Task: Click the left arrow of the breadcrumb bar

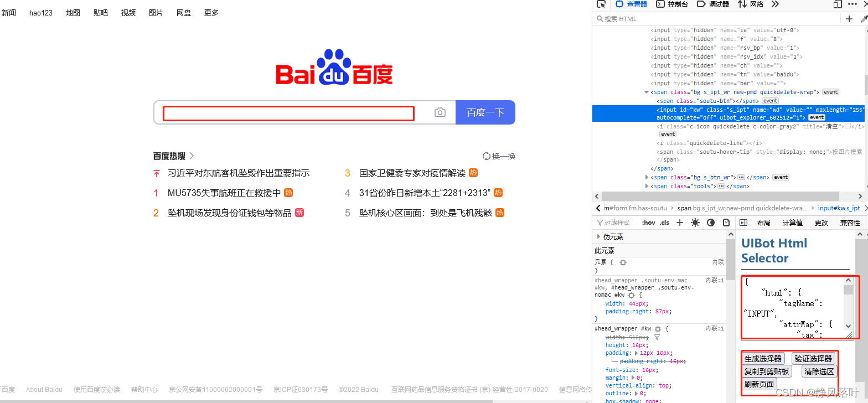Action: click(x=598, y=208)
